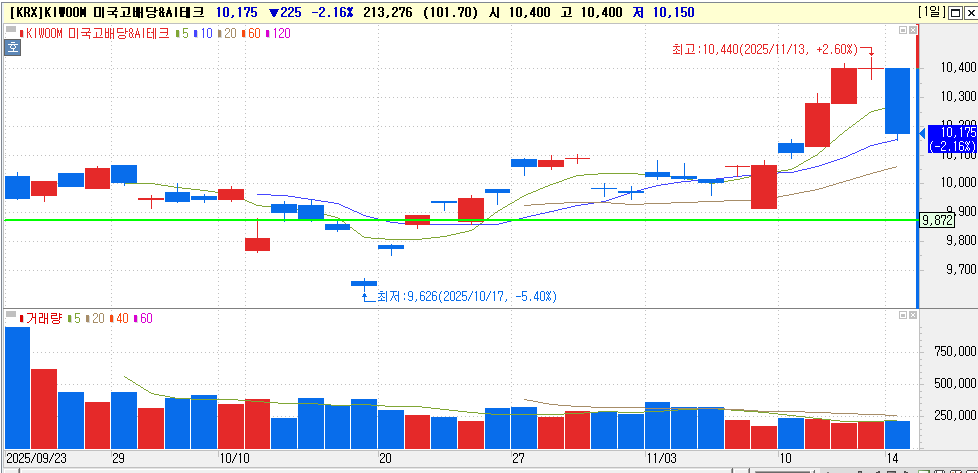Image resolution: width=978 pixels, height=473 pixels.
Task: Click the 29 date label on time axis
Action: [x=118, y=458]
